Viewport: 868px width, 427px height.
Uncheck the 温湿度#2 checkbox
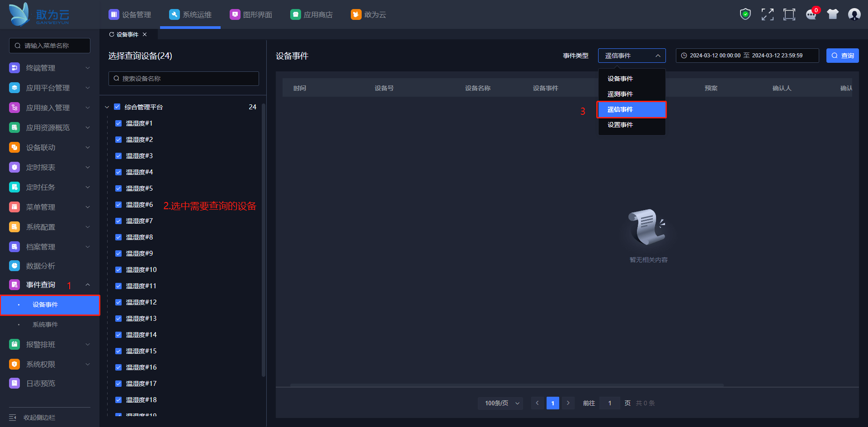pyautogui.click(x=118, y=140)
